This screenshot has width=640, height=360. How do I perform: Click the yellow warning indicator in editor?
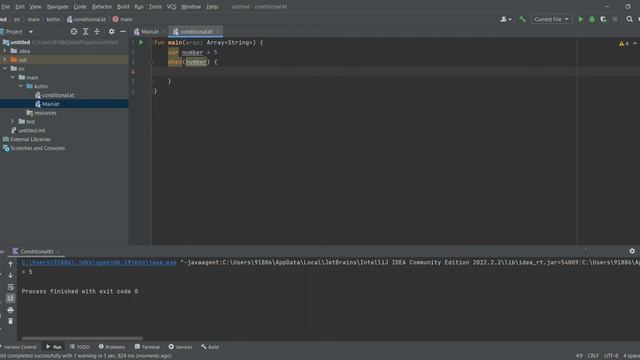click(x=623, y=43)
